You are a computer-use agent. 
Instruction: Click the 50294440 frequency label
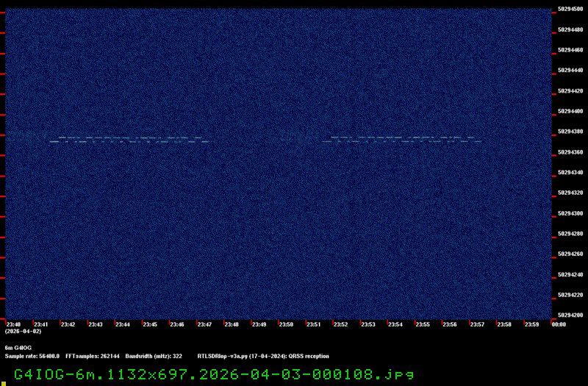(x=570, y=70)
